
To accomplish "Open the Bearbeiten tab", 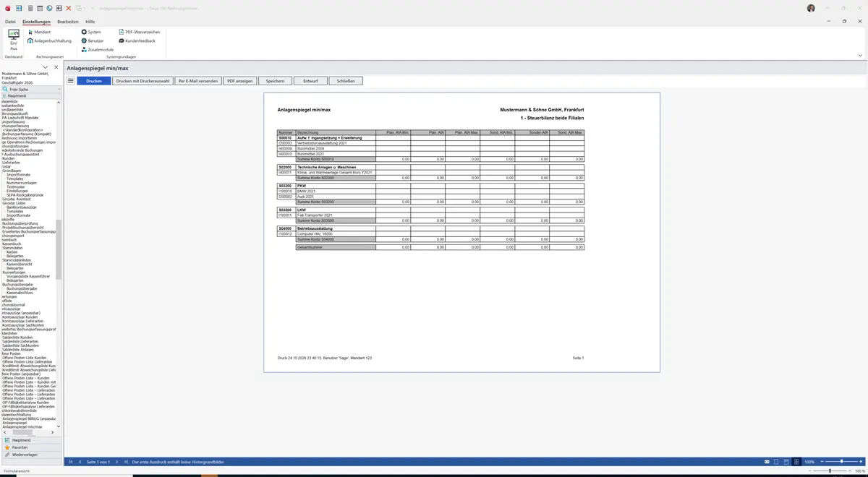I will (x=68, y=22).
